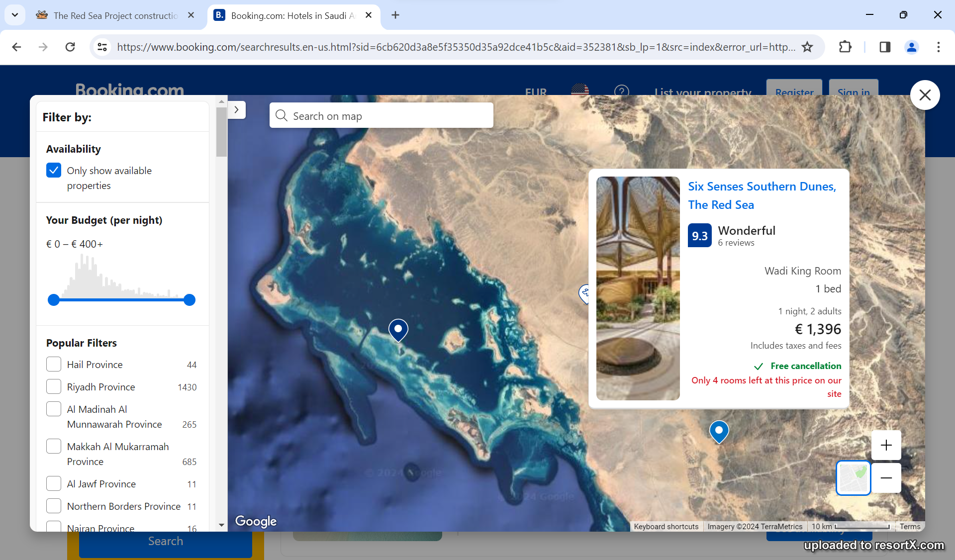Select the hotel pin below the property card
The image size is (955, 560).
point(719,432)
